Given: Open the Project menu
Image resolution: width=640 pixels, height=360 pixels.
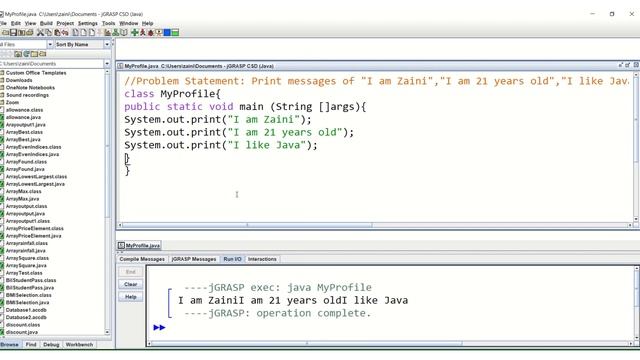Looking at the screenshot, I should (x=65, y=23).
